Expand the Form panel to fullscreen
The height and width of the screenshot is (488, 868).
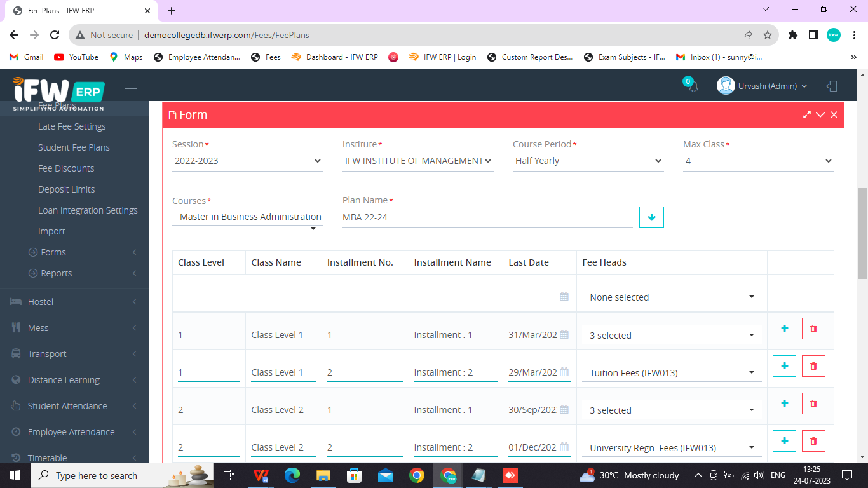click(x=807, y=115)
